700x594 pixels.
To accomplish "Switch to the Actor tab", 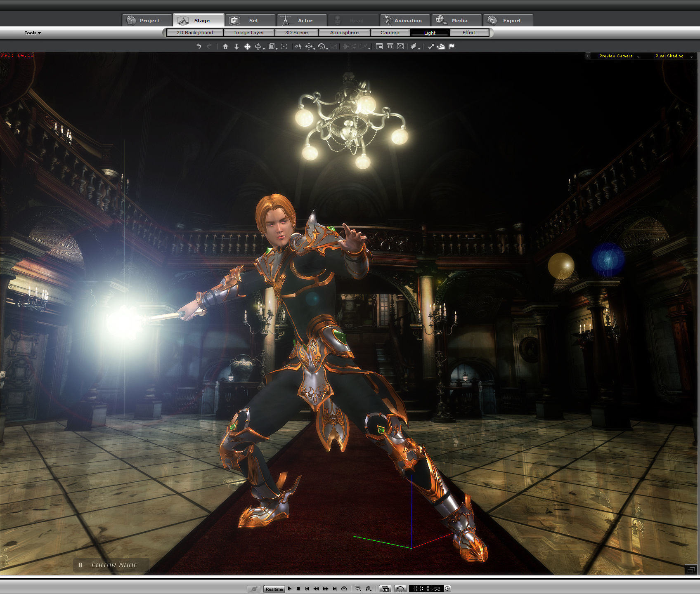I will coord(302,20).
